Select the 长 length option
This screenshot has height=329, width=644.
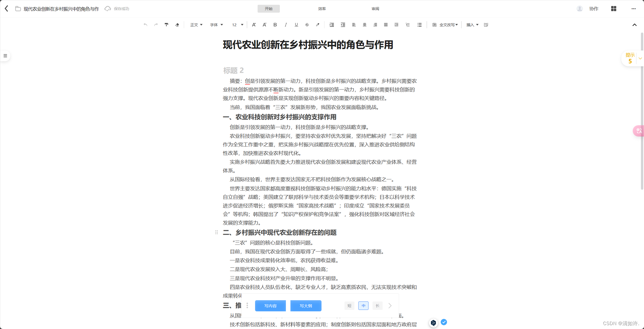(377, 306)
